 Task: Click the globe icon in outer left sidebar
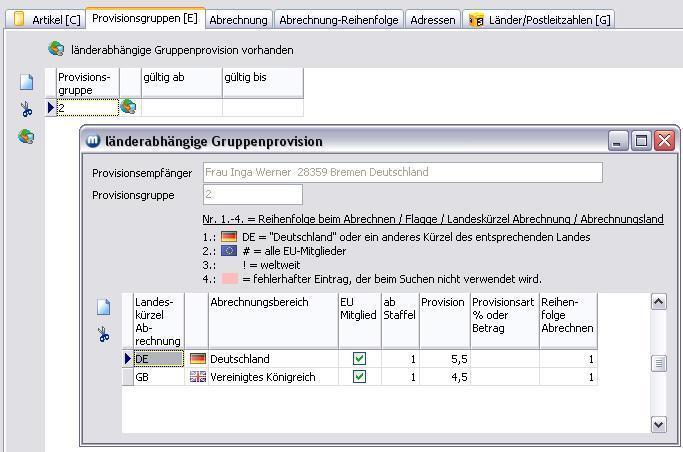pos(27,136)
